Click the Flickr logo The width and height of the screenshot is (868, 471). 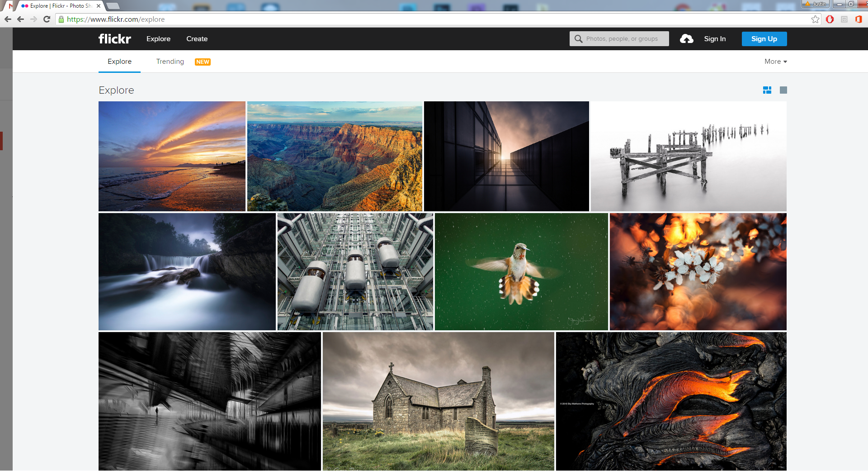pyautogui.click(x=115, y=39)
